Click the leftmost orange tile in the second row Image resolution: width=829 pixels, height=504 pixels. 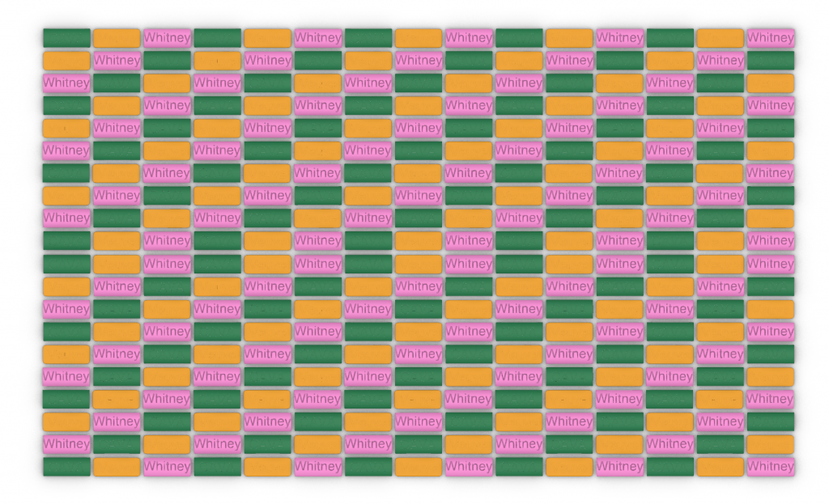(66, 60)
